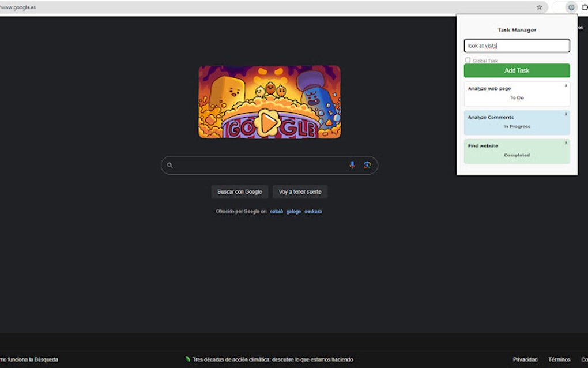Click the Google search text box

(x=269, y=166)
